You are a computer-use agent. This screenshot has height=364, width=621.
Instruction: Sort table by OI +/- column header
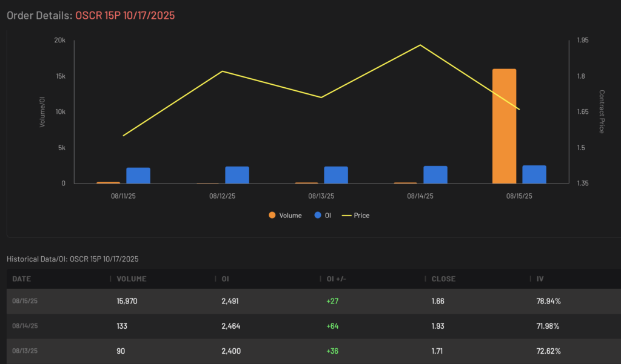pyautogui.click(x=336, y=279)
